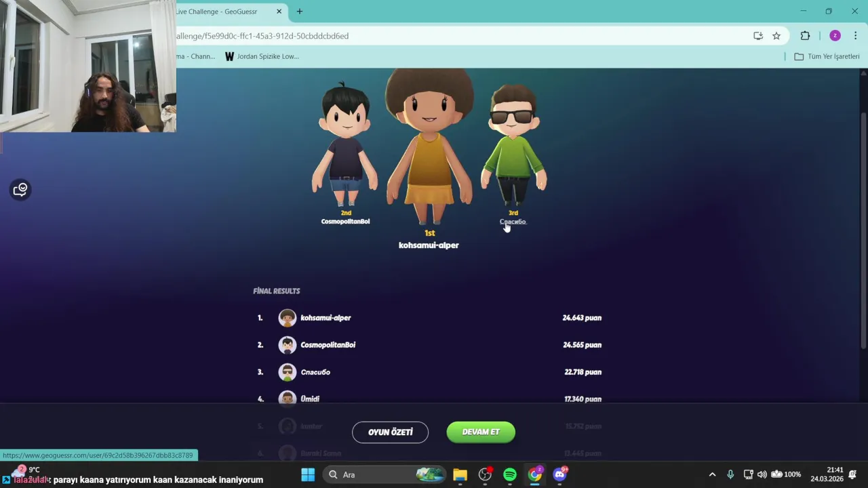Open the Tüm Yer İşaretleri bookmarks folder
This screenshot has width=868, height=488.
[827, 56]
